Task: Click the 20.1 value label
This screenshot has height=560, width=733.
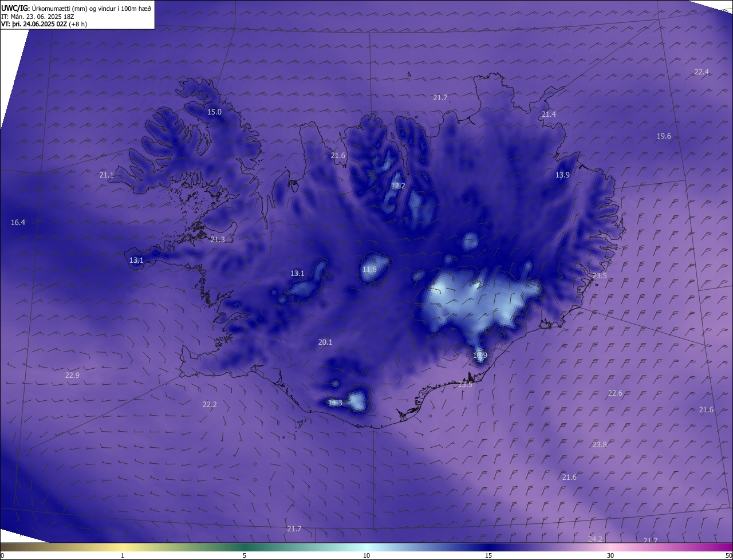Action: tap(325, 342)
